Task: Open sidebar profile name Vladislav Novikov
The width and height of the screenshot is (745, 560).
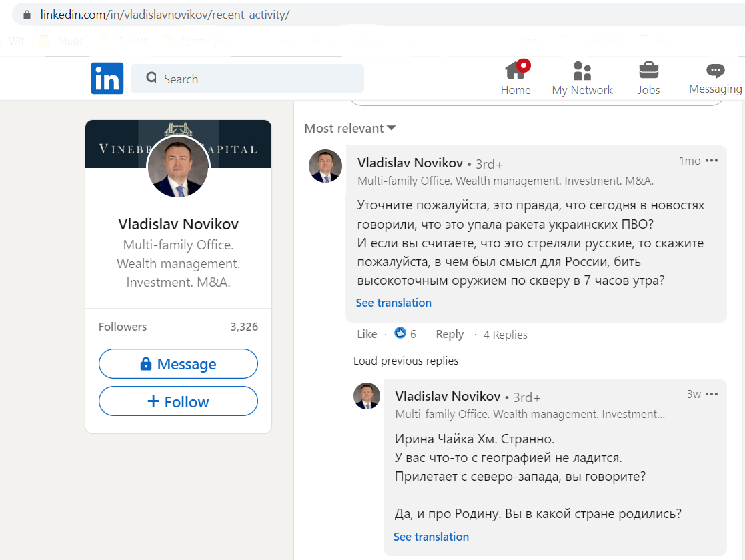Action: (178, 224)
